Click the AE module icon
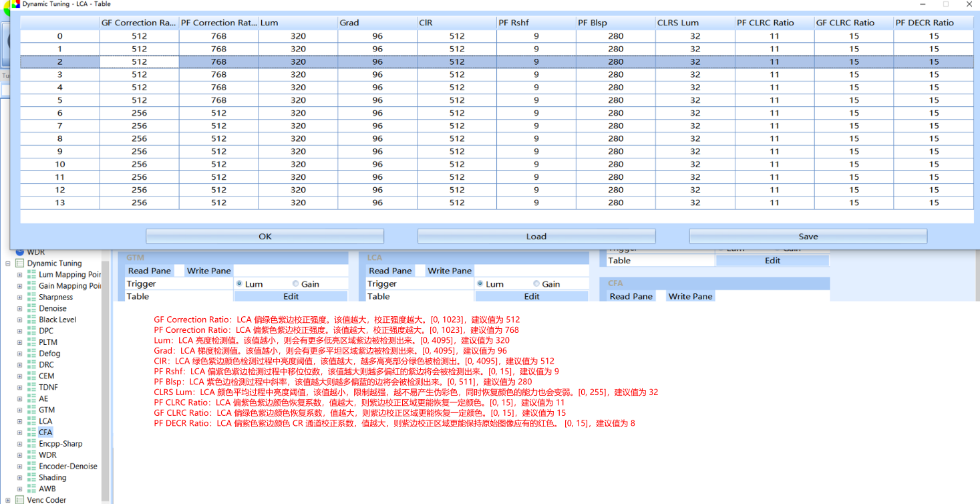Viewport: 980px width, 504px height. [32, 397]
